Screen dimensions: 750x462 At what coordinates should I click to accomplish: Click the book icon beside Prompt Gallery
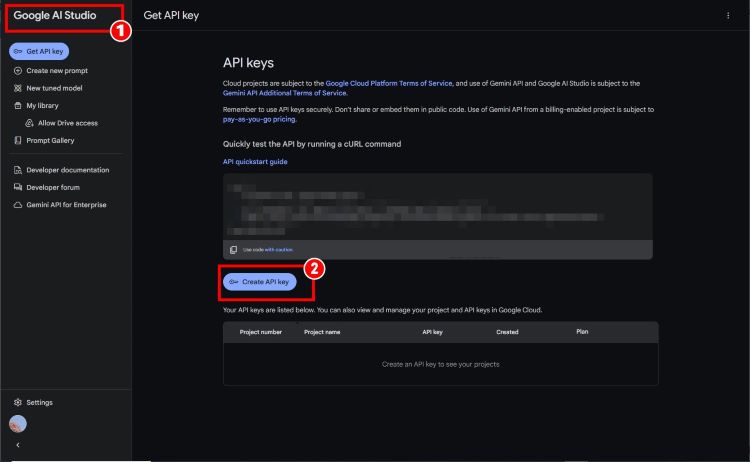pos(18,141)
